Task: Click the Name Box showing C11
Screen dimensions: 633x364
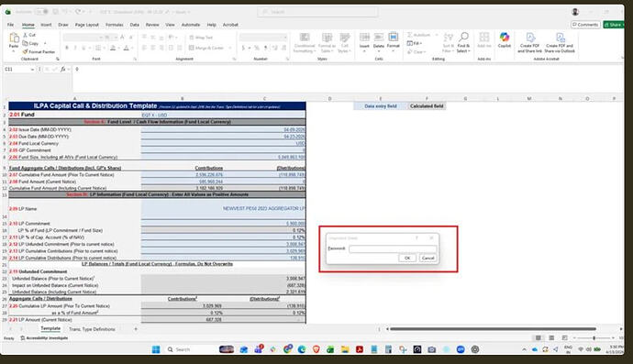Action: pos(19,70)
